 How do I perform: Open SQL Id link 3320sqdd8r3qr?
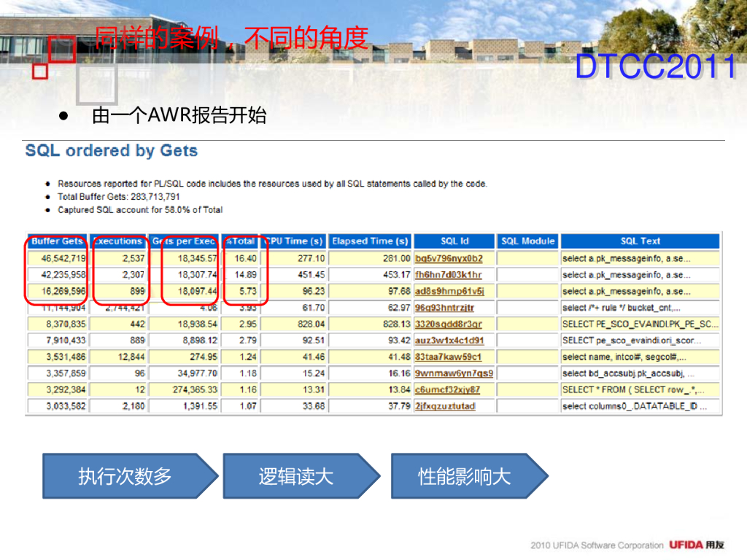click(449, 324)
